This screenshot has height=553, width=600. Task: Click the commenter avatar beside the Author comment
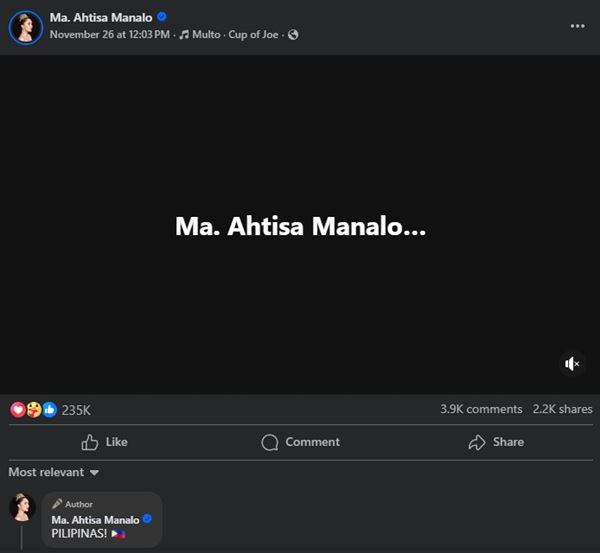pyautogui.click(x=22, y=507)
